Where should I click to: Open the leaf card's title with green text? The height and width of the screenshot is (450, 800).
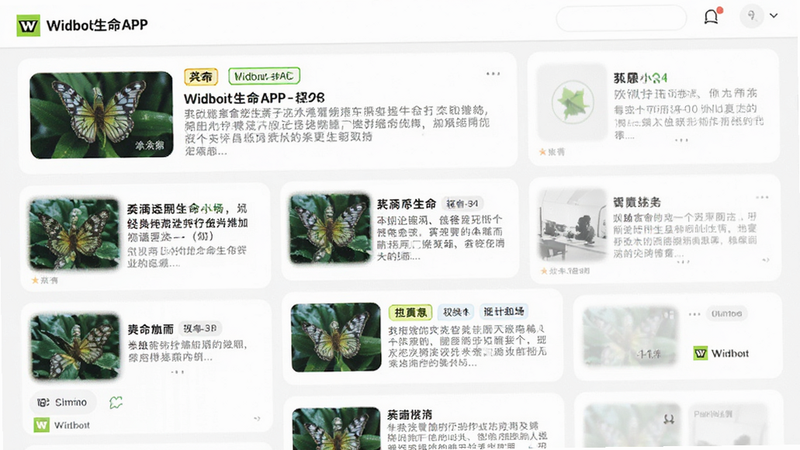[640, 78]
